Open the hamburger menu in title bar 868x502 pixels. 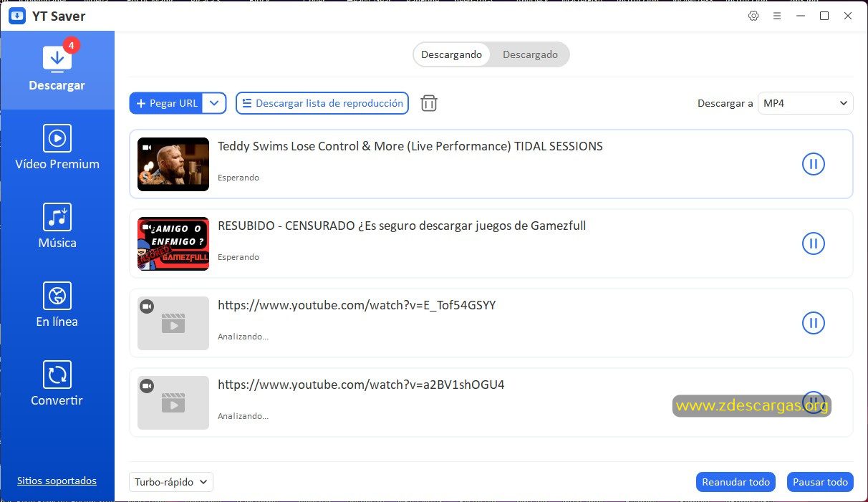777,16
